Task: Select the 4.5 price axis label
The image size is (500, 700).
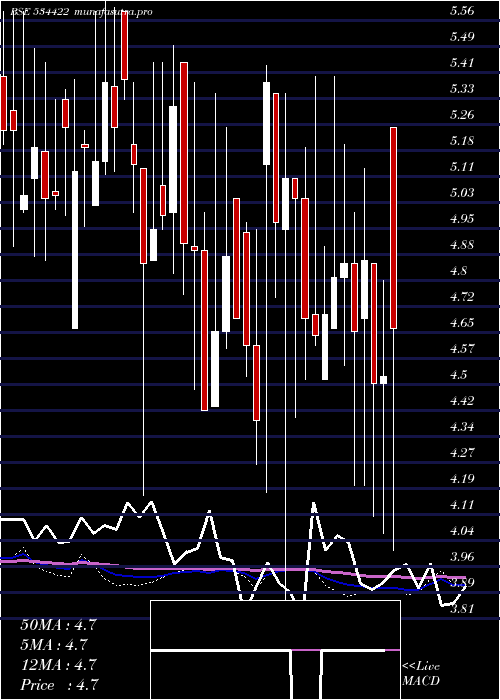Action: [x=458, y=375]
